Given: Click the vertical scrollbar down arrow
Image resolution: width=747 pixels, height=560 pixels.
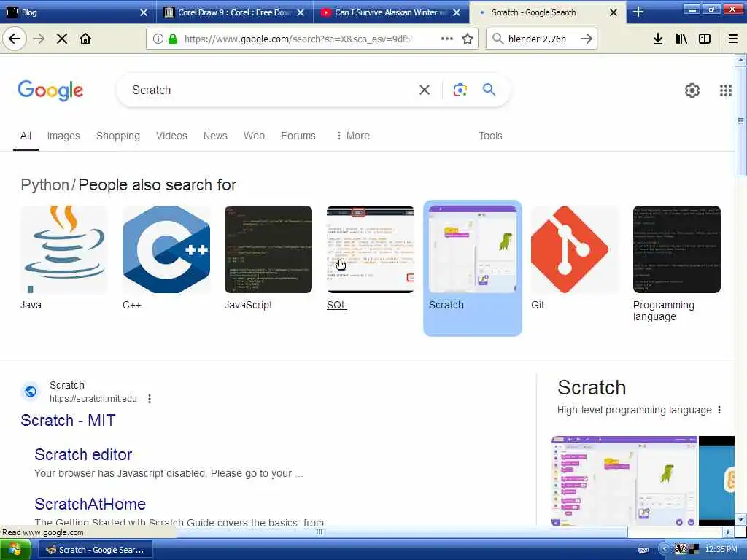Looking at the screenshot, I should click(x=740, y=519).
